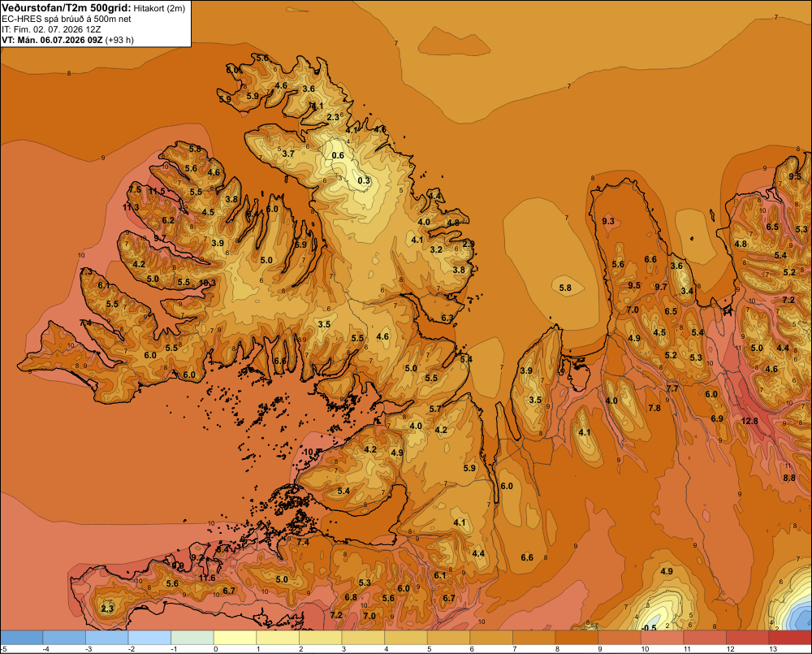Image resolution: width=812 pixels, height=654 pixels.
Task: Click the '2.9' temperature value on the coast
Action: (x=469, y=244)
